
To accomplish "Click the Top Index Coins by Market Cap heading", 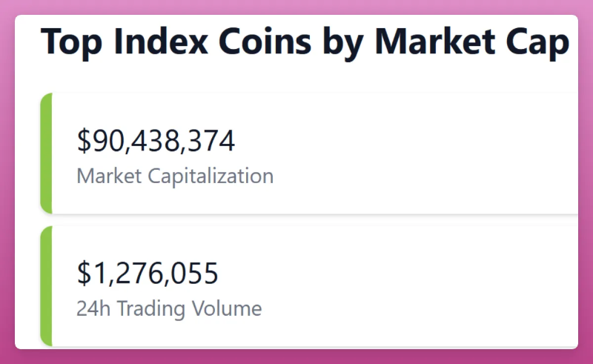I will pos(305,42).
